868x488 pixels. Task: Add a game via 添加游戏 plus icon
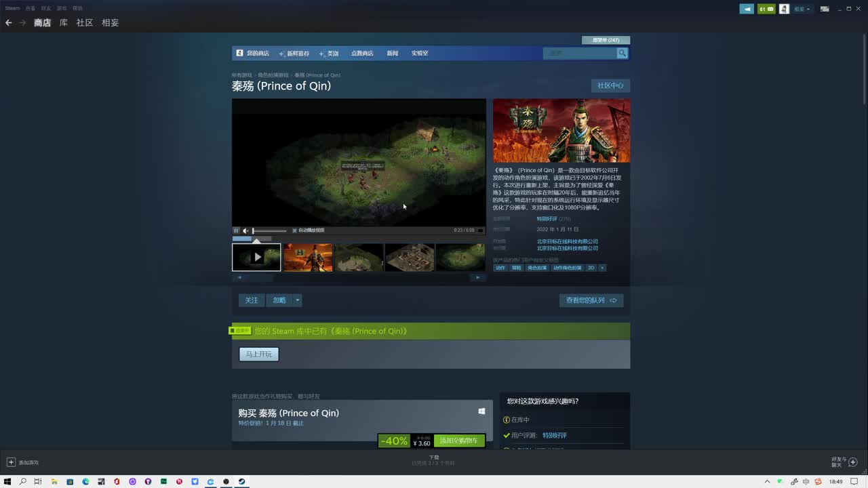[11, 462]
